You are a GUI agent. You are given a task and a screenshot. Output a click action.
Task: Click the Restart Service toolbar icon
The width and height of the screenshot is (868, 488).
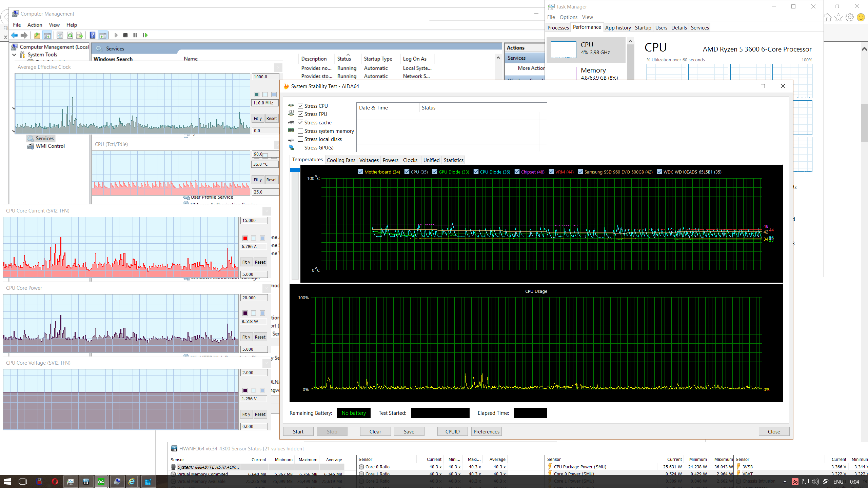click(x=145, y=35)
